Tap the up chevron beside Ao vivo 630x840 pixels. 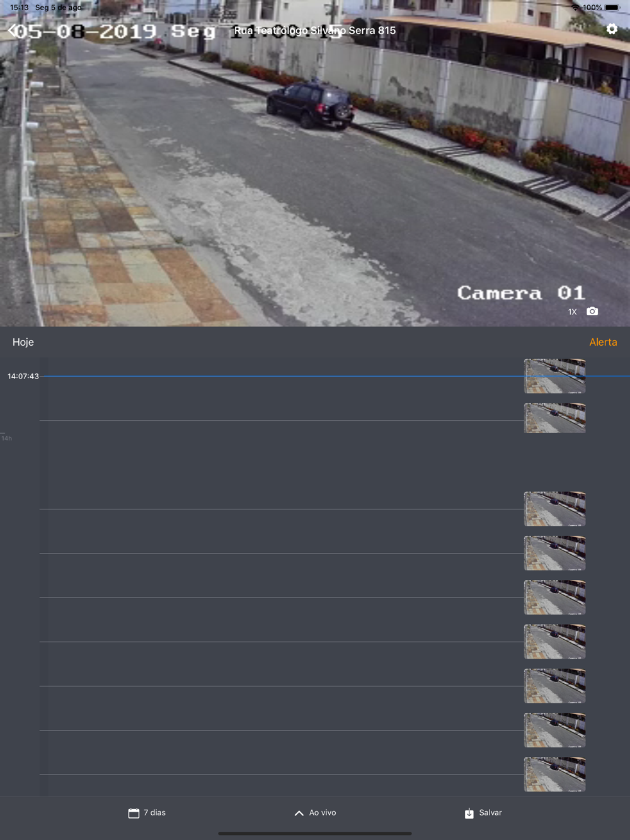299,814
